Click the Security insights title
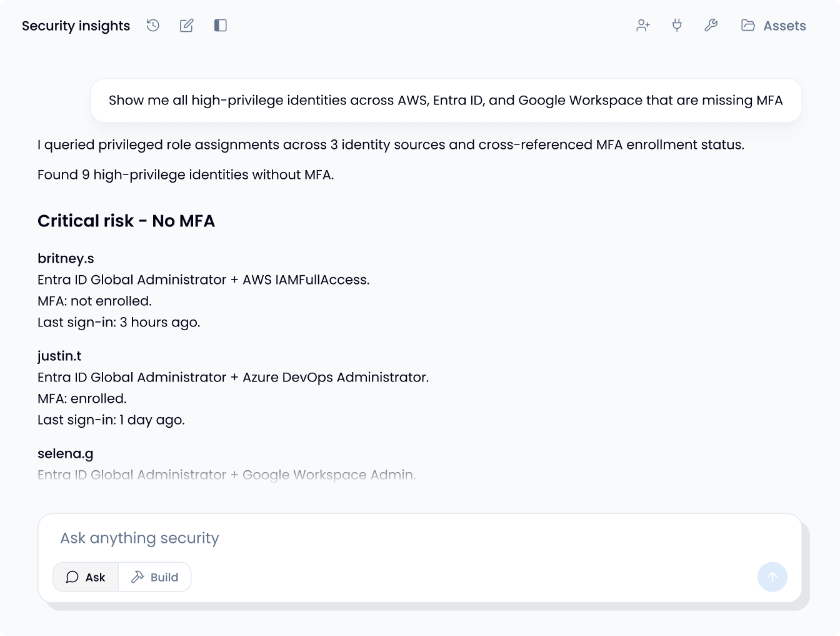 tap(76, 26)
